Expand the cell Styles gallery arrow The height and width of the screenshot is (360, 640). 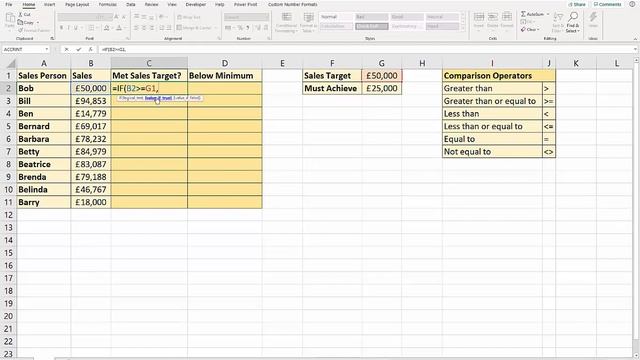coord(462,28)
